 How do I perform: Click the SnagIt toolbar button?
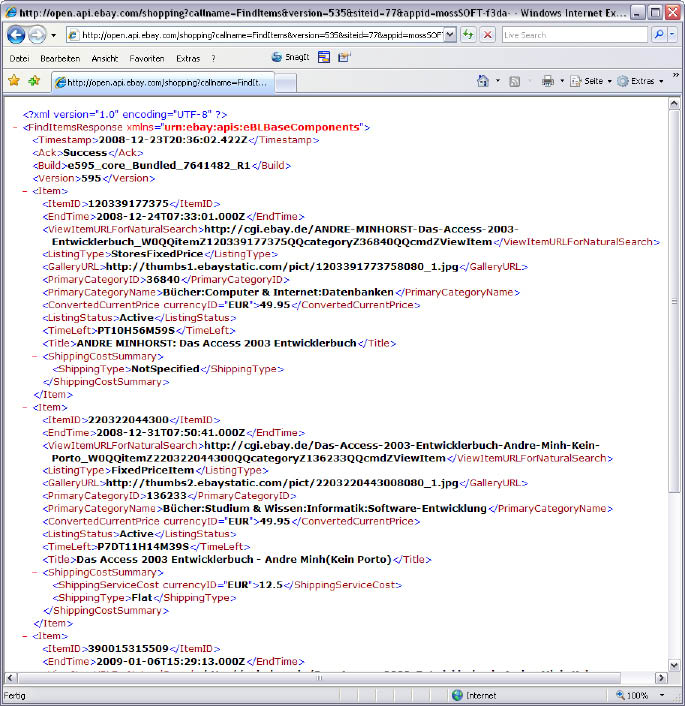coord(290,58)
